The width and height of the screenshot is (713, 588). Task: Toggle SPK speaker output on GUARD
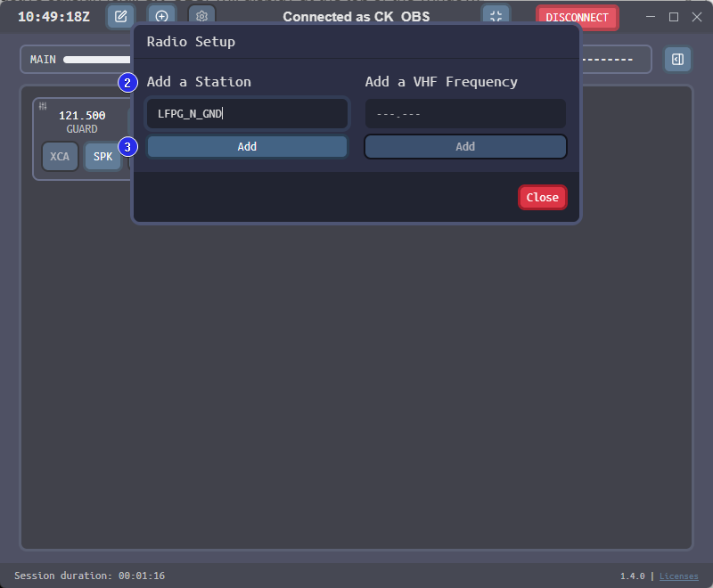tap(102, 156)
